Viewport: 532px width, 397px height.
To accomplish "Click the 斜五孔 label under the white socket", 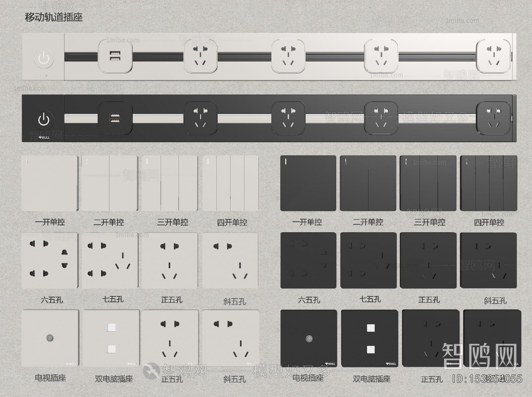I will pos(235,302).
